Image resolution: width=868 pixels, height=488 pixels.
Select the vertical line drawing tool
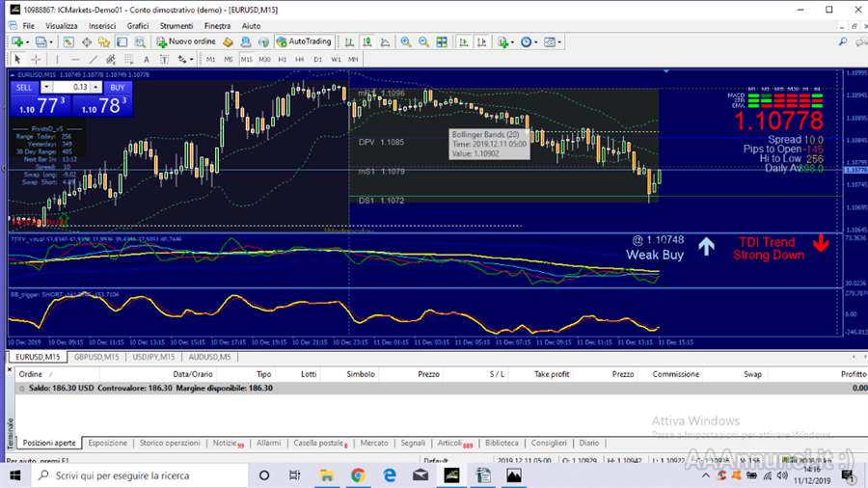[x=57, y=59]
